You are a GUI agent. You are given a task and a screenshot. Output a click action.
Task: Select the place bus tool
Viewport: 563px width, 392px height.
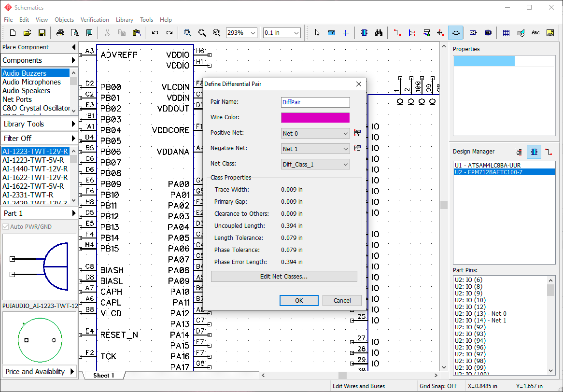tap(412, 33)
